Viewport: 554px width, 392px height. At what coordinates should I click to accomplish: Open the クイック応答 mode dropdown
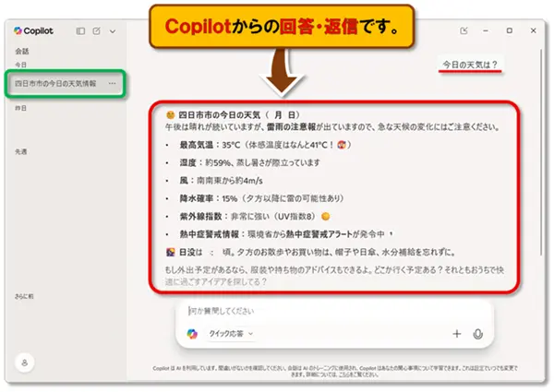click(231, 334)
